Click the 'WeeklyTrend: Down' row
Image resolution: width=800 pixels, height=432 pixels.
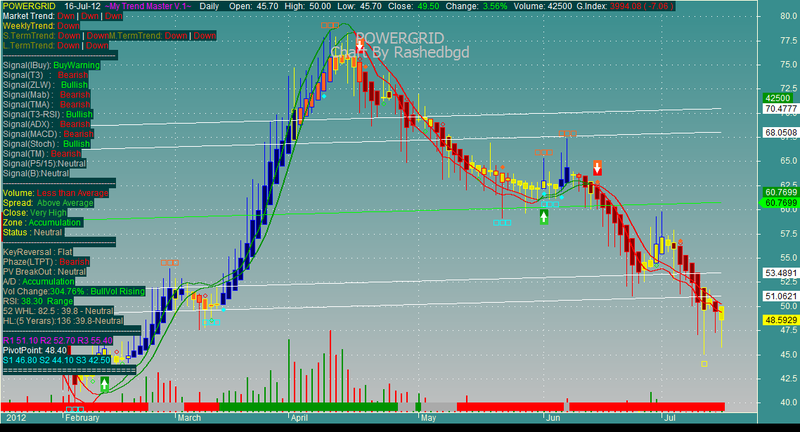point(41,26)
